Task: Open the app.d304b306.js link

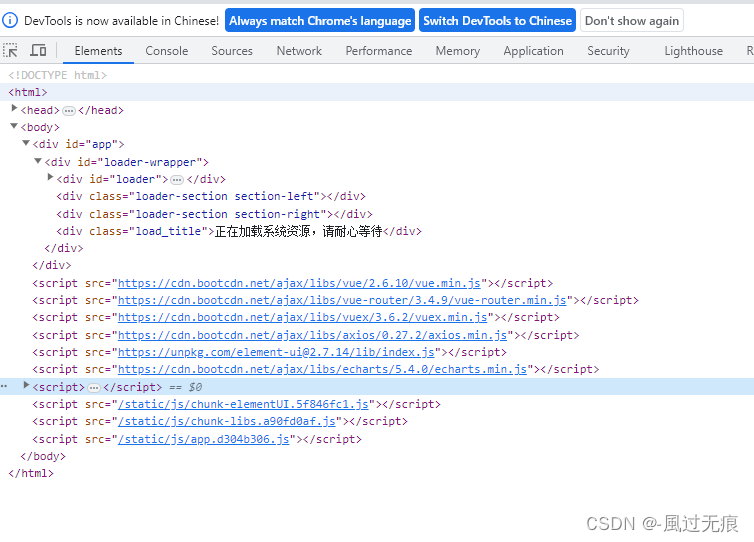Action: (203, 440)
